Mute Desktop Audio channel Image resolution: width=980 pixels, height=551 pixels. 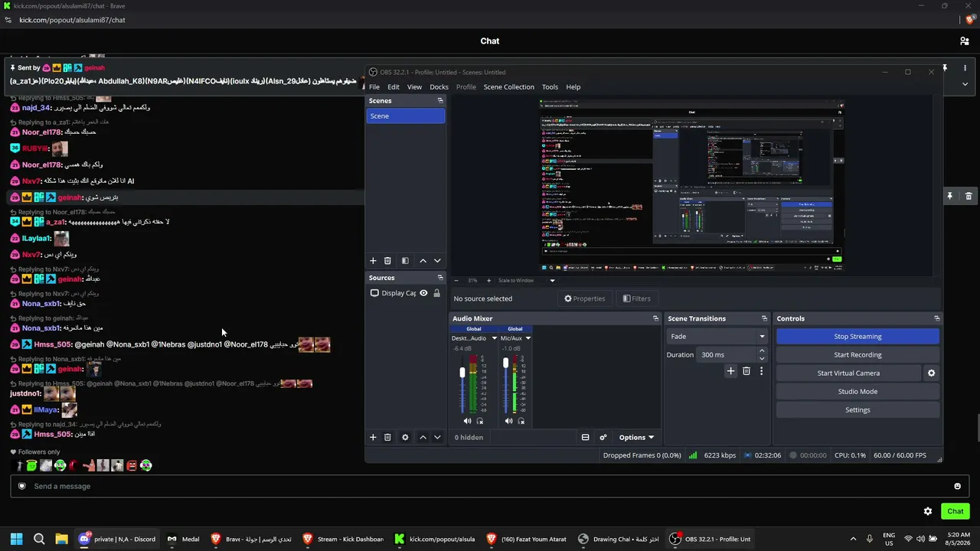[x=467, y=421]
